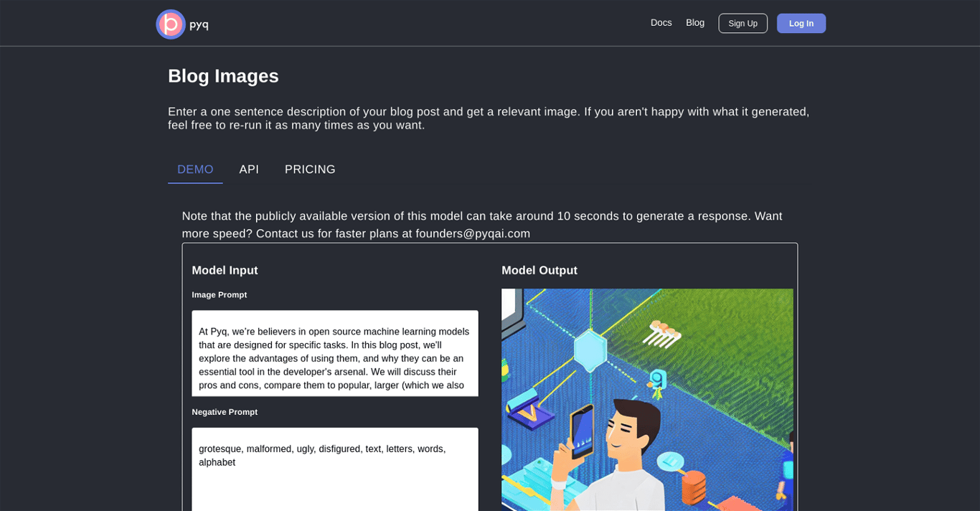Select the DEMO tab

[x=195, y=169]
